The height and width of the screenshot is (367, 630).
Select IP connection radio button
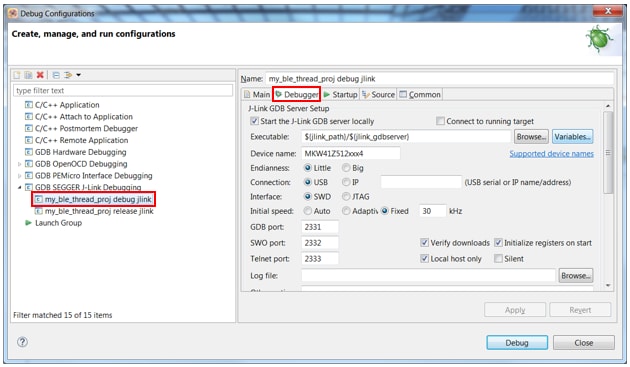click(x=346, y=182)
